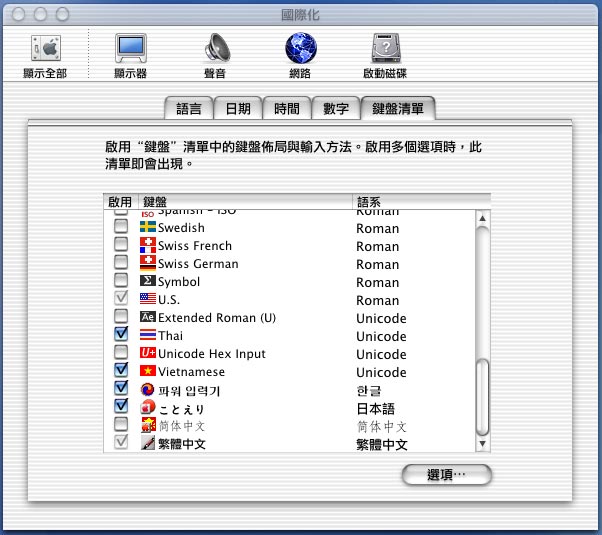Uncheck the Thai keyboard checkbox
This screenshot has width=602, height=535.
pyautogui.click(x=121, y=336)
